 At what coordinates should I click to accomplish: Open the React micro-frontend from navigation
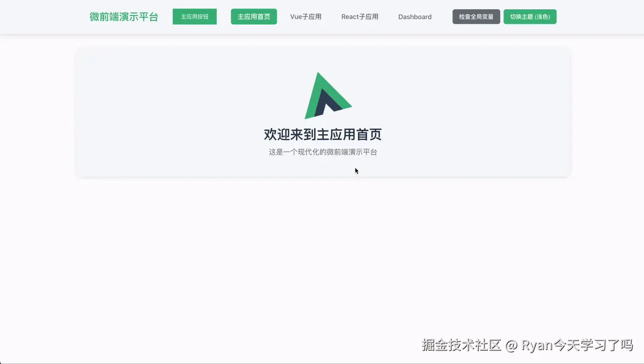coord(360,17)
